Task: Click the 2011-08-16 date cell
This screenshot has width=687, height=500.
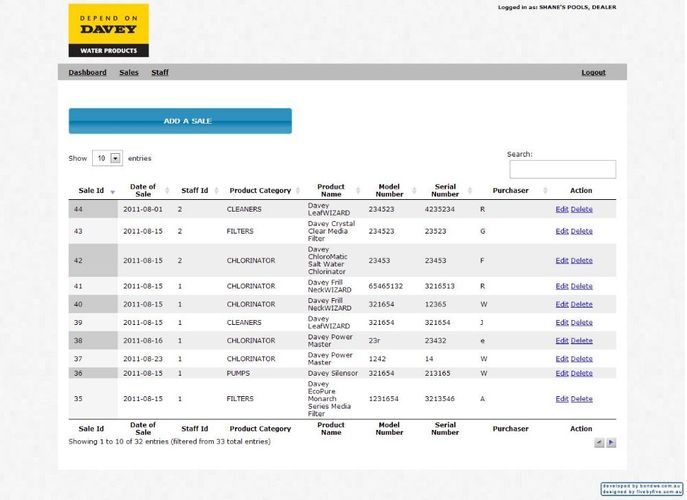Action: (x=143, y=341)
